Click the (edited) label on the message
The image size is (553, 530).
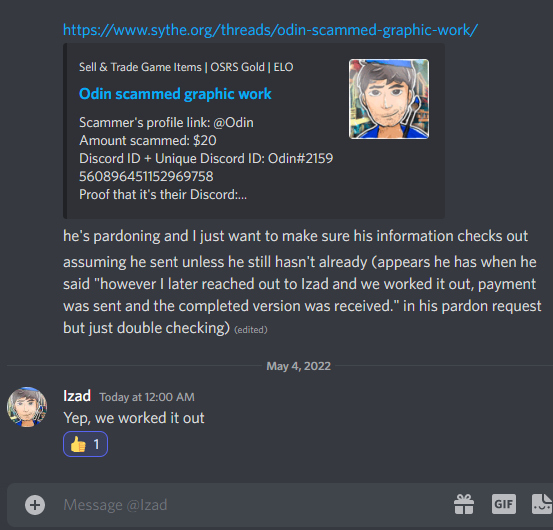[251, 330]
